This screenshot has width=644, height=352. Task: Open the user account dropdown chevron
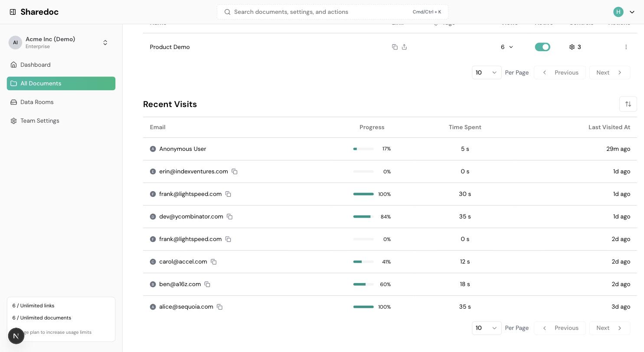(x=632, y=12)
